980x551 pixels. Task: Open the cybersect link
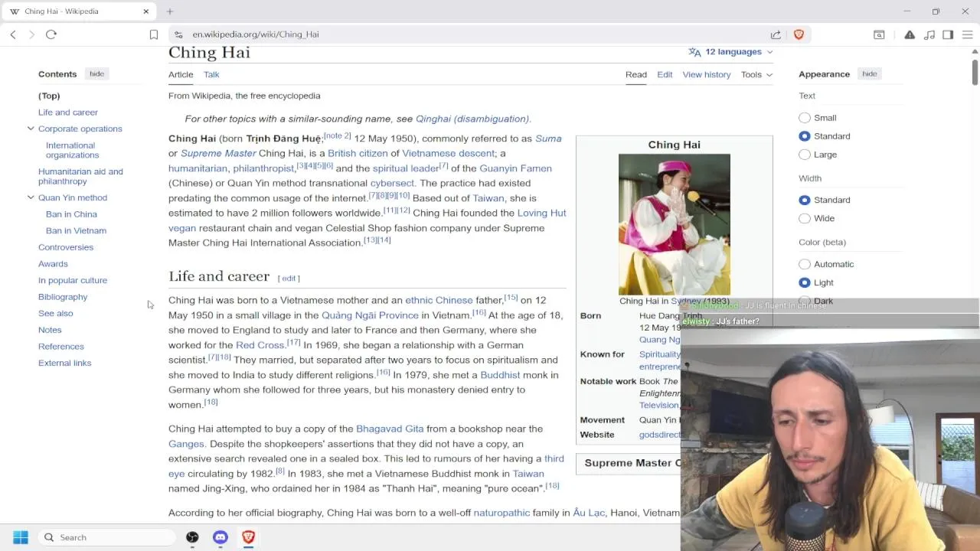(392, 183)
